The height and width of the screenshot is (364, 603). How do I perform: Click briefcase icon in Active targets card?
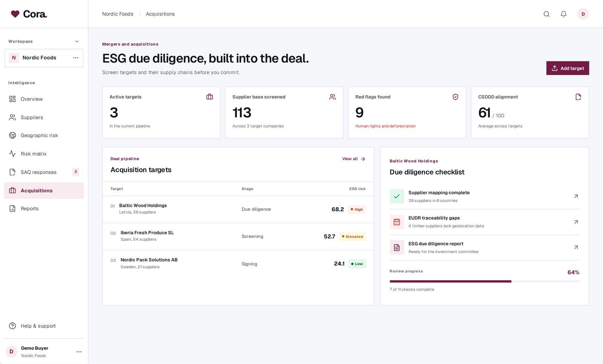210,97
